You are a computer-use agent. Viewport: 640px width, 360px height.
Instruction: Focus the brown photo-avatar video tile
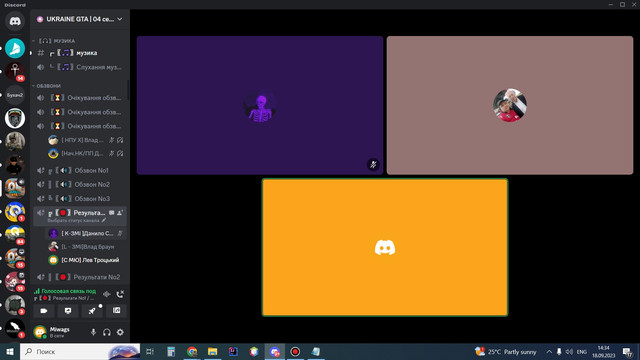tap(510, 105)
